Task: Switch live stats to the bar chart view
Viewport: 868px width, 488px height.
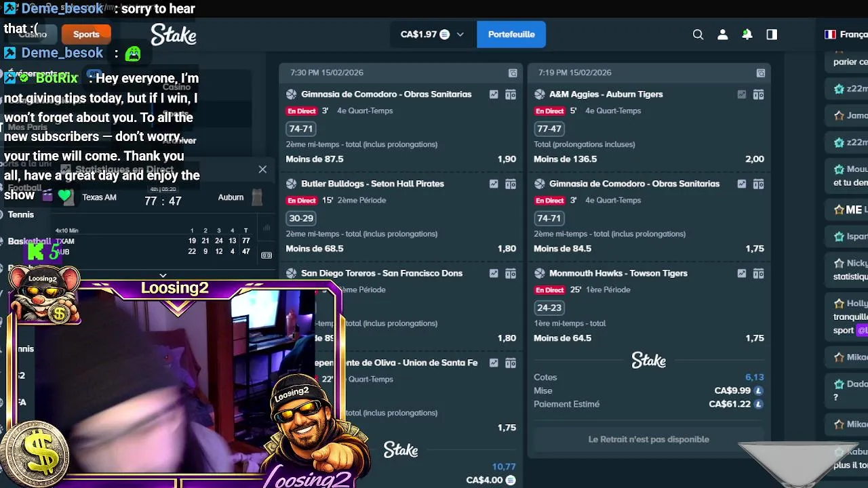Action: 267,228
